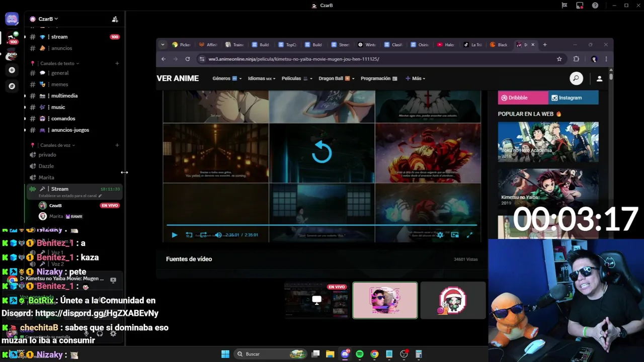Mute the video player volume
The width and height of the screenshot is (644, 362).
click(218, 235)
